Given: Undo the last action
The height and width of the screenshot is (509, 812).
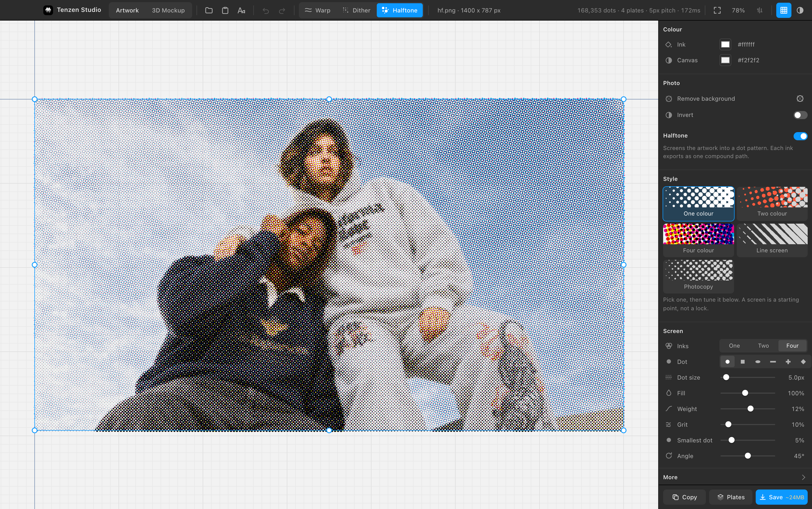Looking at the screenshot, I should [266, 11].
